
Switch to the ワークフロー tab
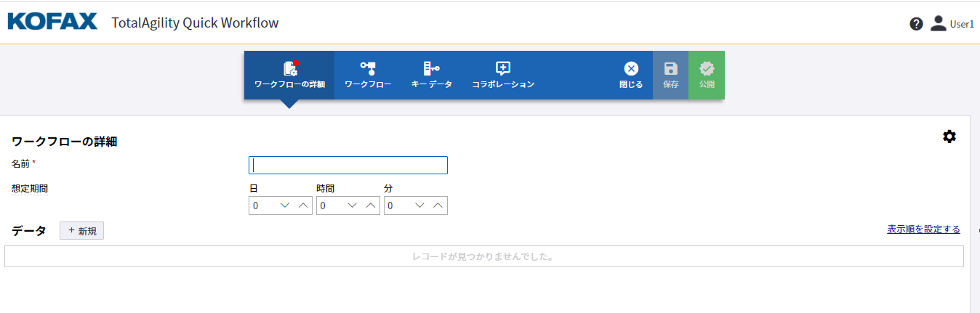click(368, 76)
